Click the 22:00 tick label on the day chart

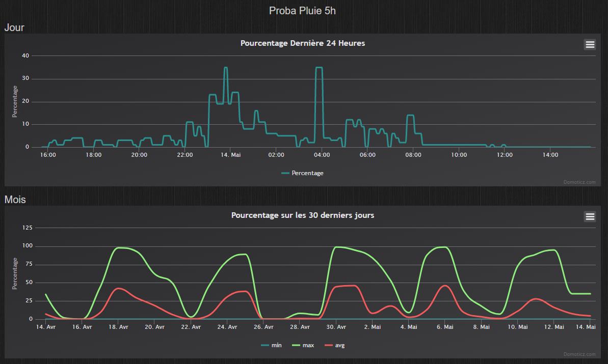[185, 155]
